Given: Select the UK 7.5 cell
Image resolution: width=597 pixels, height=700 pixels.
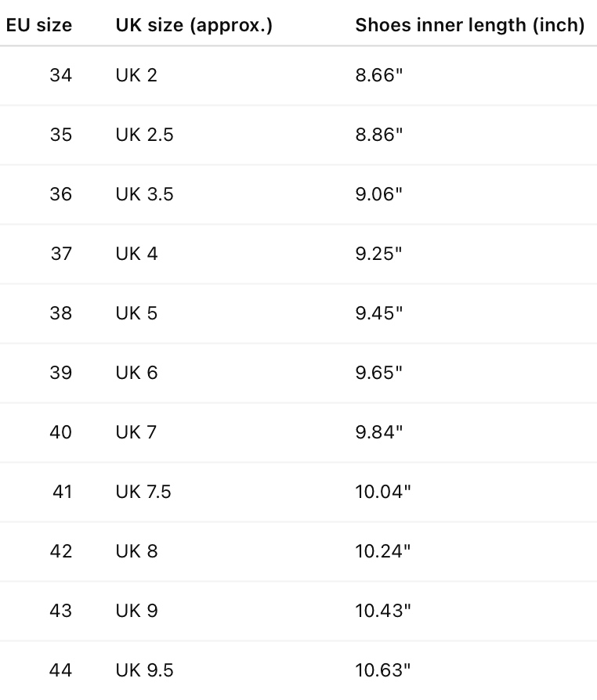Looking at the screenshot, I should tap(143, 492).
